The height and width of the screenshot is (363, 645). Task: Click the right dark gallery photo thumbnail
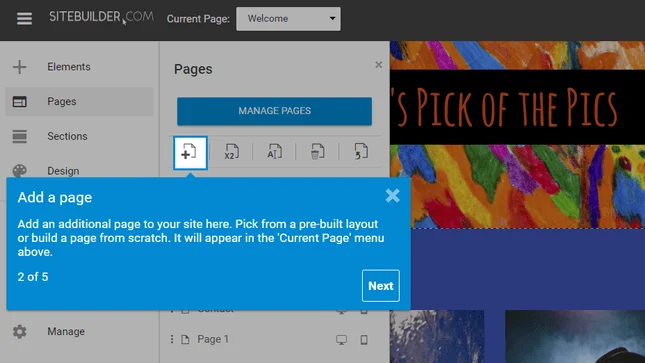point(575,337)
